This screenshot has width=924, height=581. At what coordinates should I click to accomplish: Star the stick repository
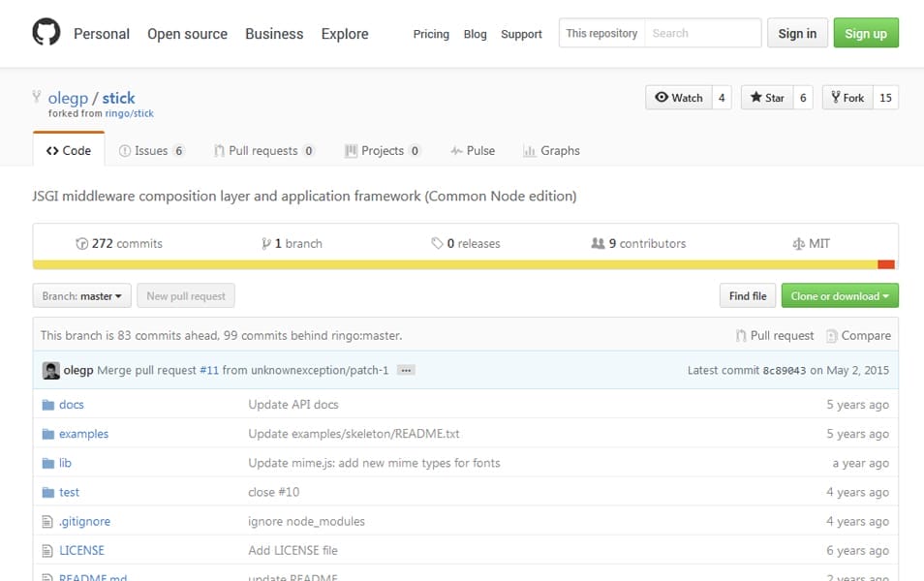click(766, 98)
